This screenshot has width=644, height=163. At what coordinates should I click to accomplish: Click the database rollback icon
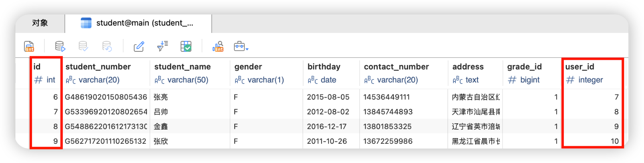click(107, 47)
